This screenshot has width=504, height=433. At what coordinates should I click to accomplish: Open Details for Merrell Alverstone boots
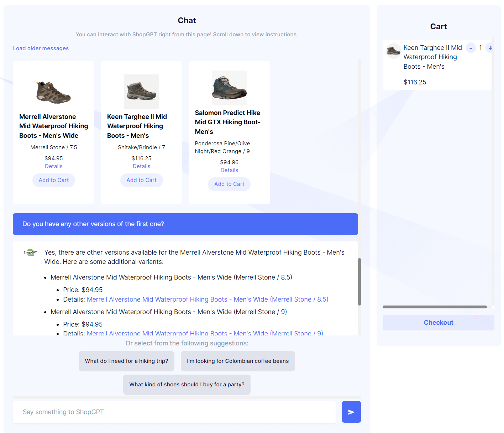(54, 166)
